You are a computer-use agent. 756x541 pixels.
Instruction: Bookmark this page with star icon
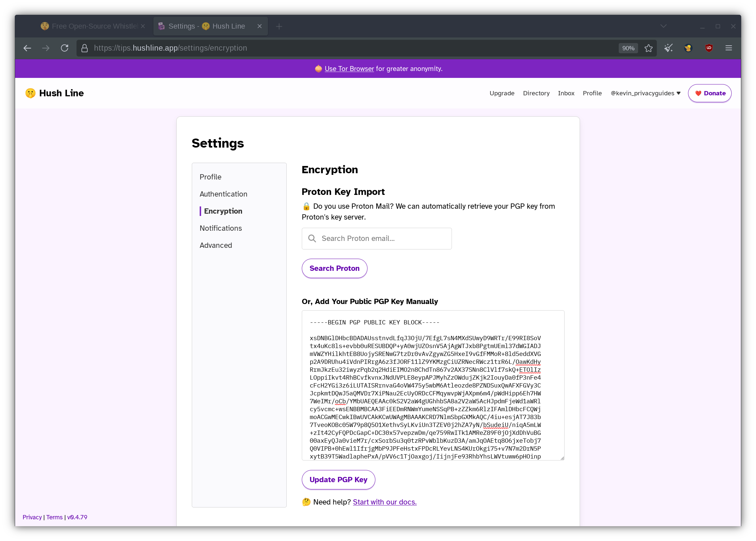tap(648, 48)
